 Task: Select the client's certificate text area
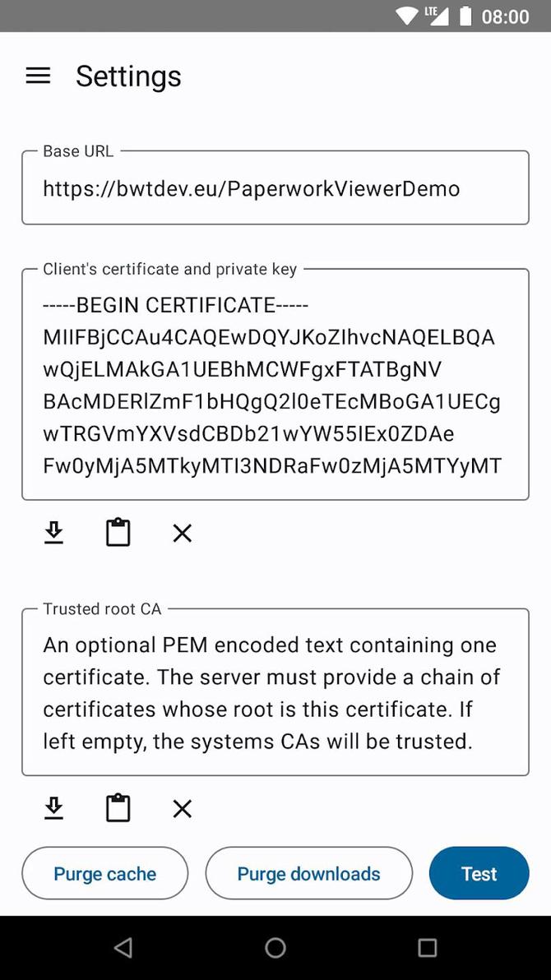pyautogui.click(x=275, y=384)
